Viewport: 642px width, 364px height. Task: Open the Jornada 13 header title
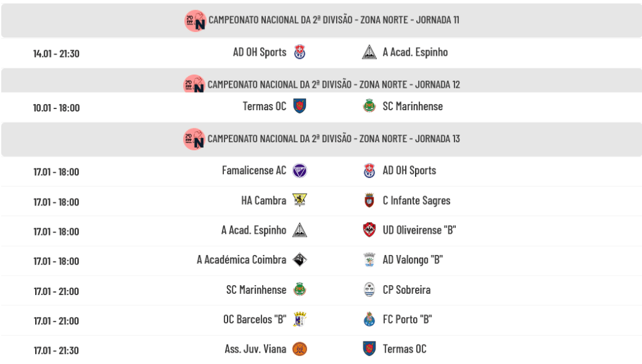(334, 138)
